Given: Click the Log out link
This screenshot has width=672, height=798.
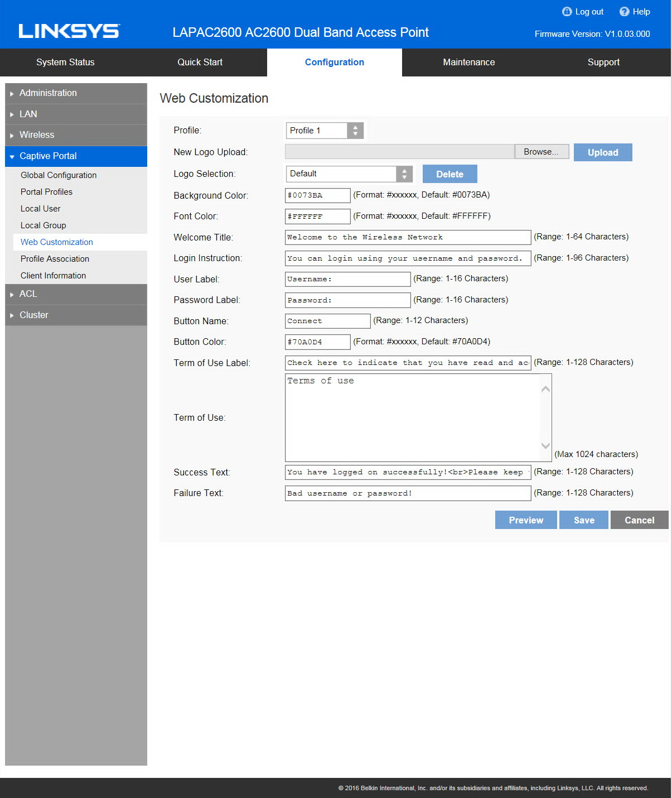Looking at the screenshot, I should 589,12.
